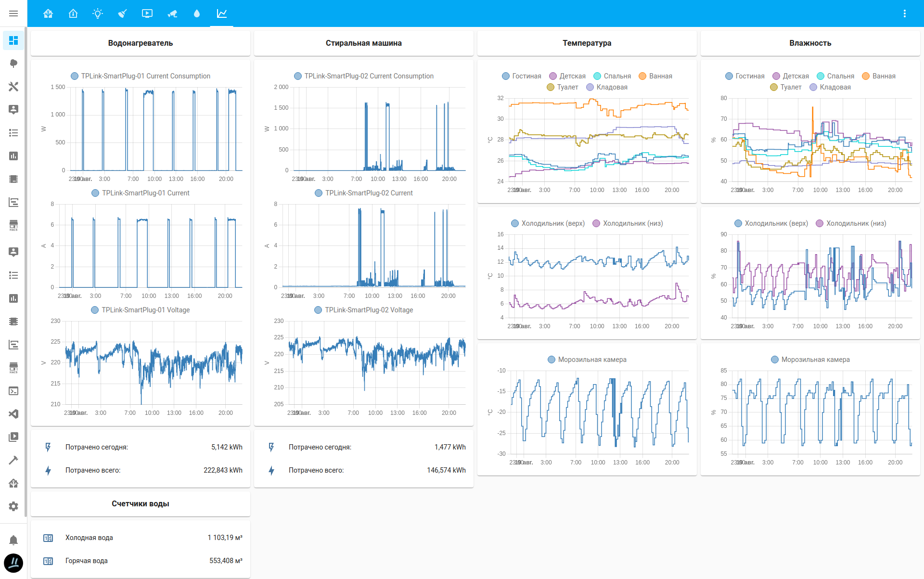This screenshot has width=924, height=579.
Task: Open the user profile avatar
Action: tap(13, 563)
